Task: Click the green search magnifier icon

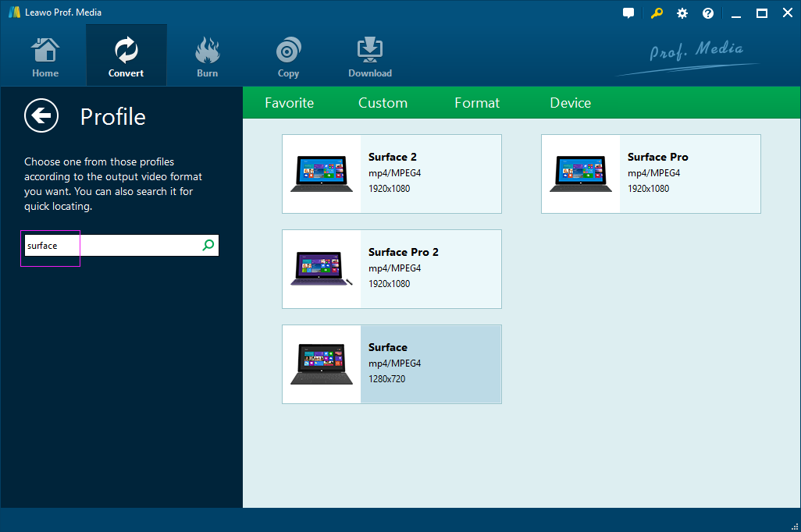Action: pos(208,246)
